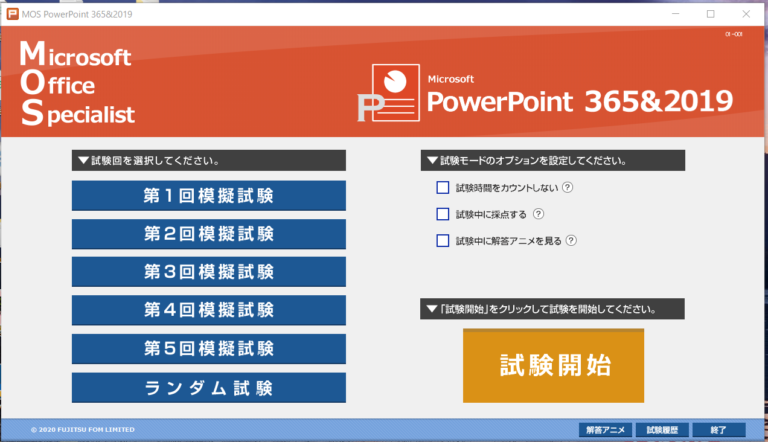Open 試験履歴 exam history
This screenshot has width=768, height=442.
(662, 430)
